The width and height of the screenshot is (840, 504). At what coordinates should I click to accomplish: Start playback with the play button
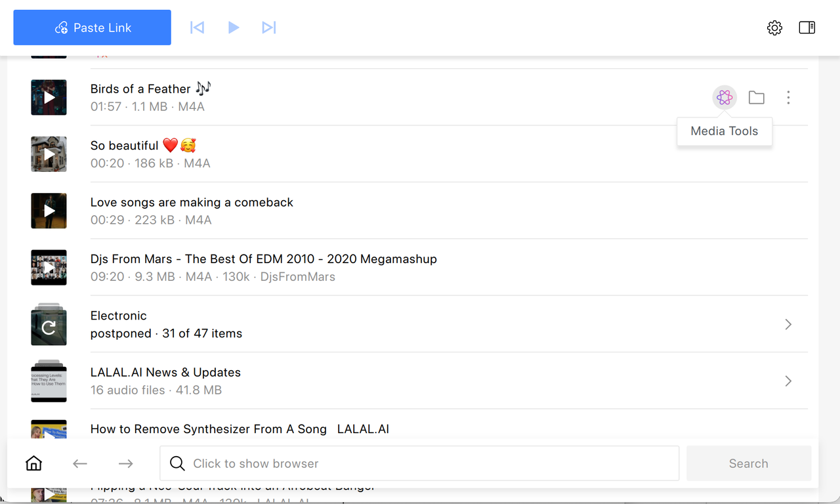234,28
